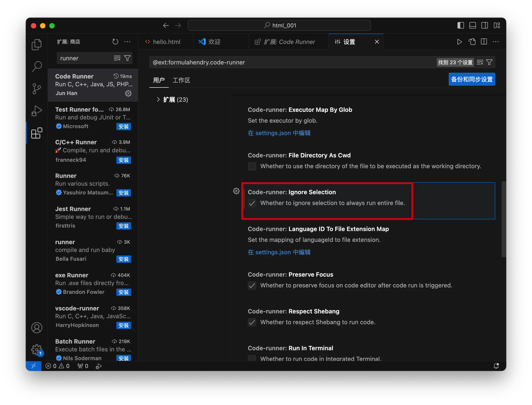
Task: Clear settings search input icon
Action: [x=480, y=62]
